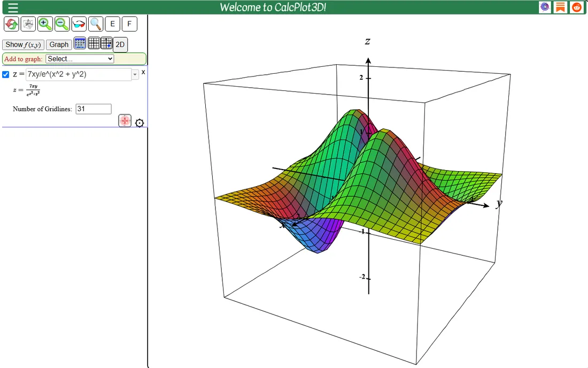The width and height of the screenshot is (588, 368).
Task: Switch to 2D view
Action: pyautogui.click(x=120, y=44)
